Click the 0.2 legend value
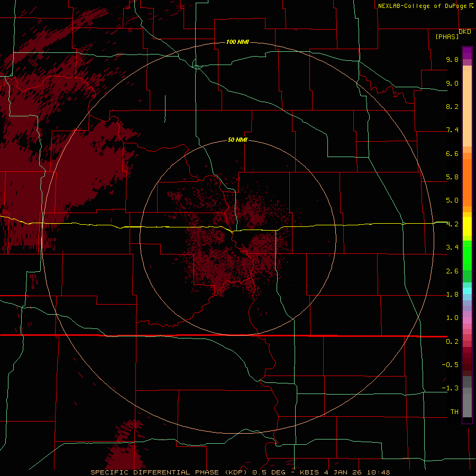Image resolution: width=476 pixels, height=476 pixels. point(452,342)
